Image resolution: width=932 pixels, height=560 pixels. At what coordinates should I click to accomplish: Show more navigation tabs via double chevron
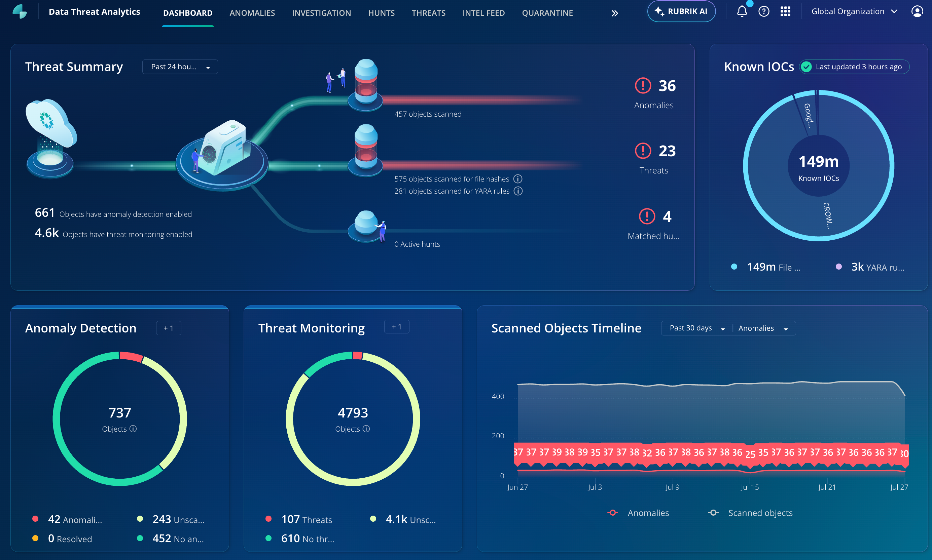pyautogui.click(x=614, y=13)
